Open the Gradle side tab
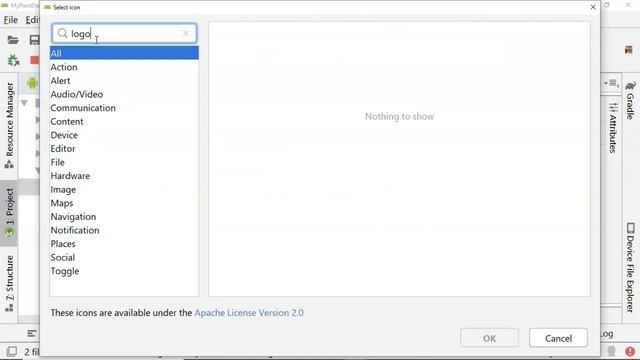 pos(631,100)
